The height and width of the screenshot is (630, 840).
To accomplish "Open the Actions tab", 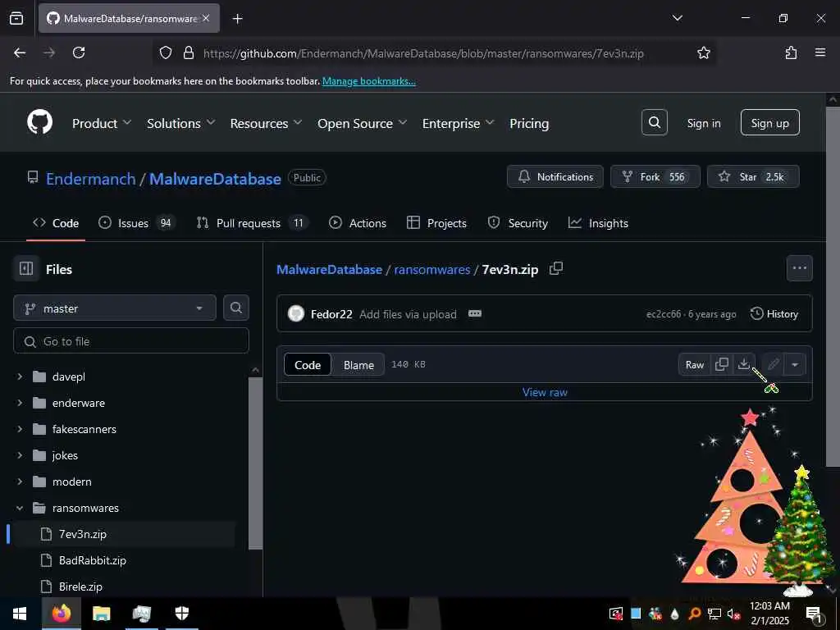I will (358, 223).
